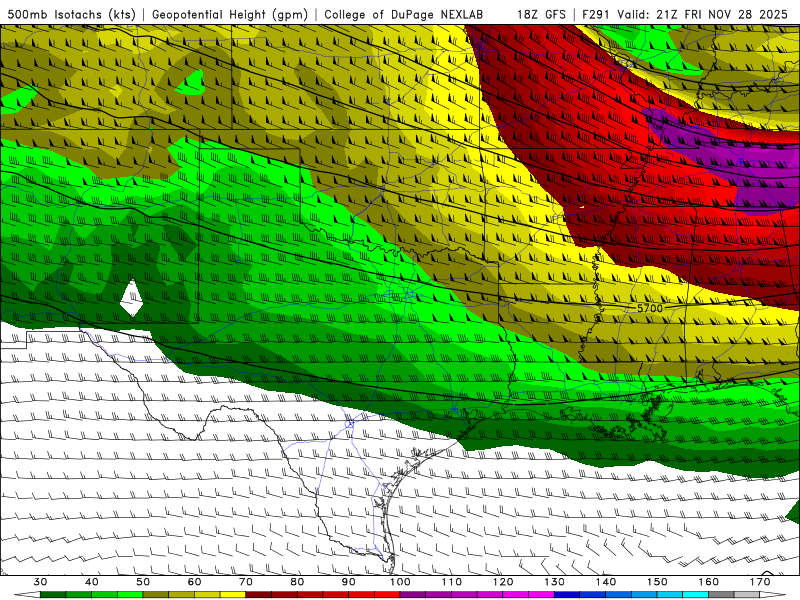Image resolution: width=800 pixels, height=600 pixels.
Task: Click the cyan segment of the color scale
Action: click(695, 595)
